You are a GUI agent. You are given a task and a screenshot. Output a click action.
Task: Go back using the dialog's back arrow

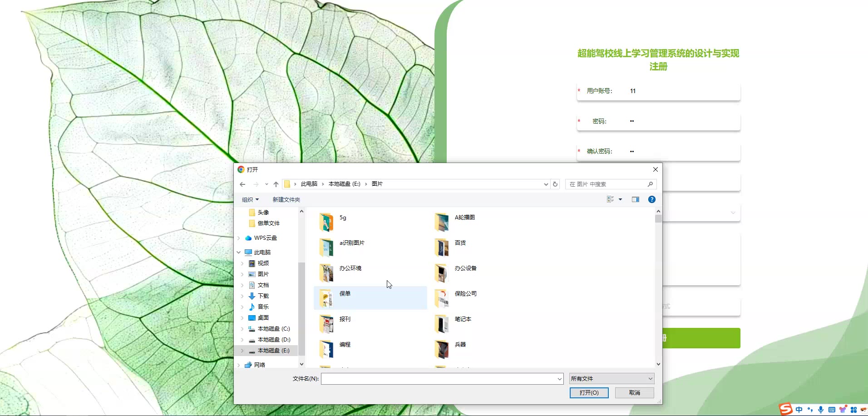tap(242, 184)
